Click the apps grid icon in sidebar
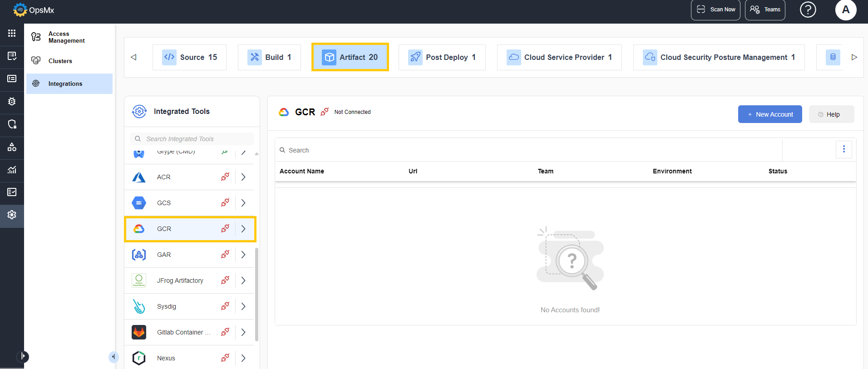 pyautogui.click(x=12, y=33)
